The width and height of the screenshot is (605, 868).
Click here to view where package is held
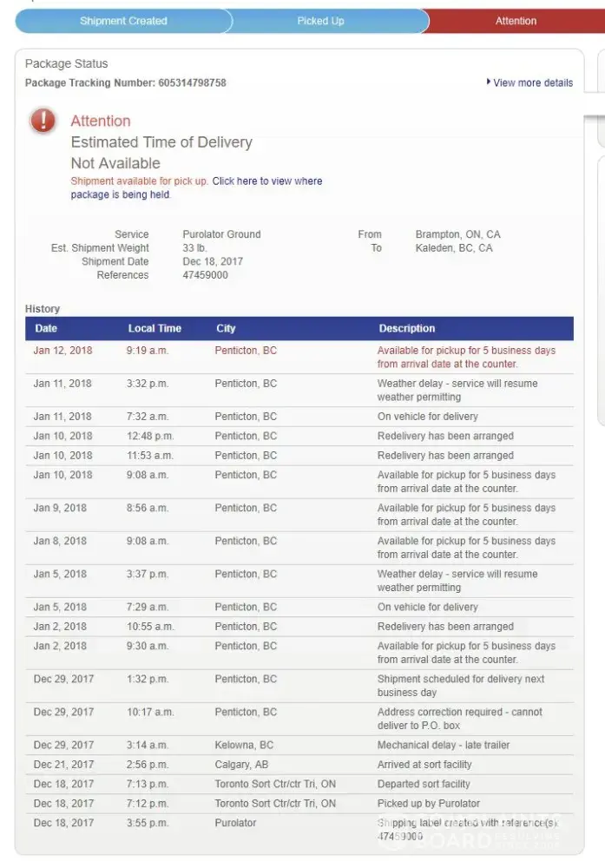pos(266,181)
